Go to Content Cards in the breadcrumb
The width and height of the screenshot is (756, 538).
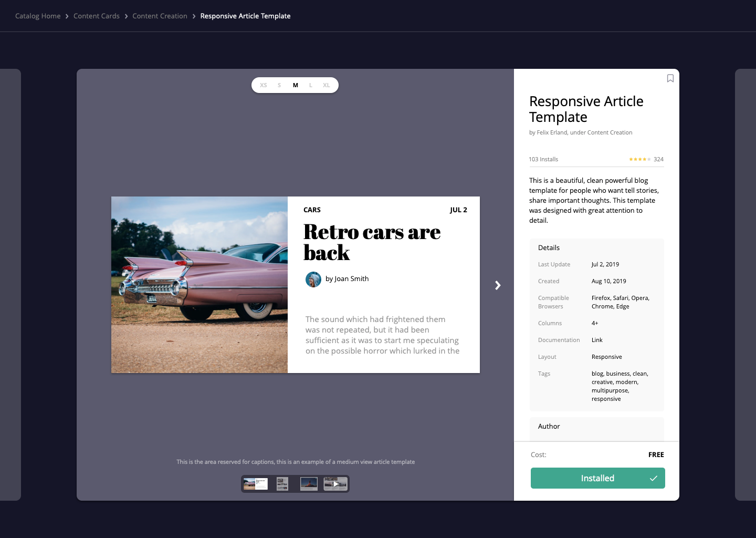[x=97, y=16]
